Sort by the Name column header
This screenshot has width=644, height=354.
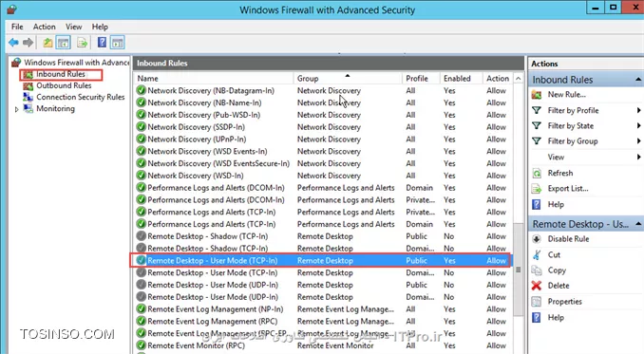(x=213, y=78)
